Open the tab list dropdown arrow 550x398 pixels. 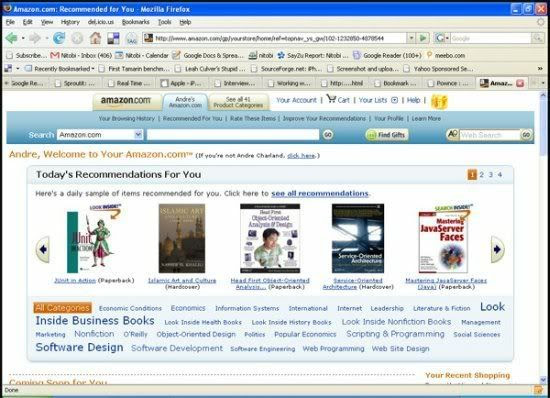click(x=543, y=83)
